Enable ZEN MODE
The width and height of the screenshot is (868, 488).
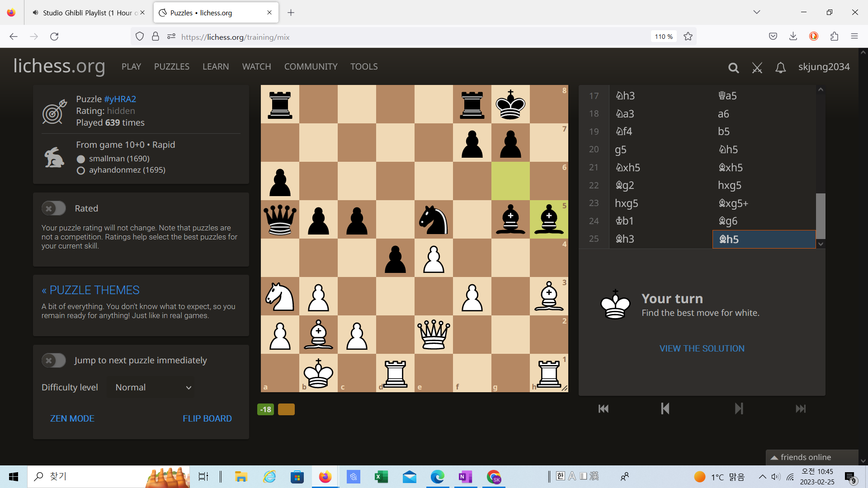click(72, 418)
